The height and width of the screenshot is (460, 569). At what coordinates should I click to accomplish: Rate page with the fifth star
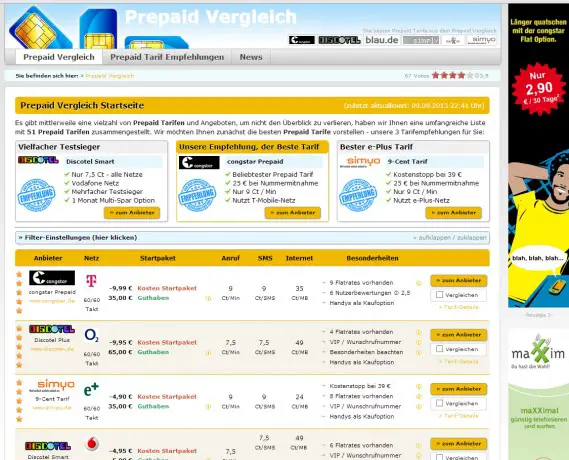(x=470, y=75)
